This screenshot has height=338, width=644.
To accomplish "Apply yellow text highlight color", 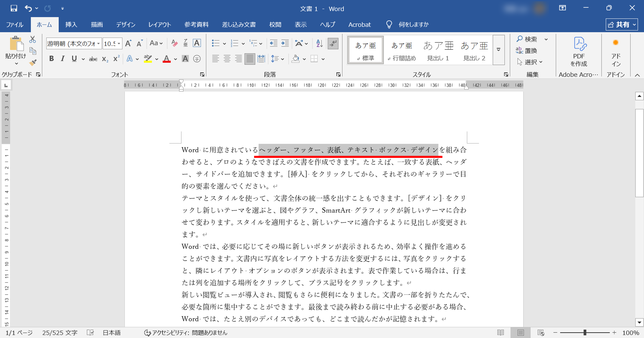I will [x=148, y=59].
